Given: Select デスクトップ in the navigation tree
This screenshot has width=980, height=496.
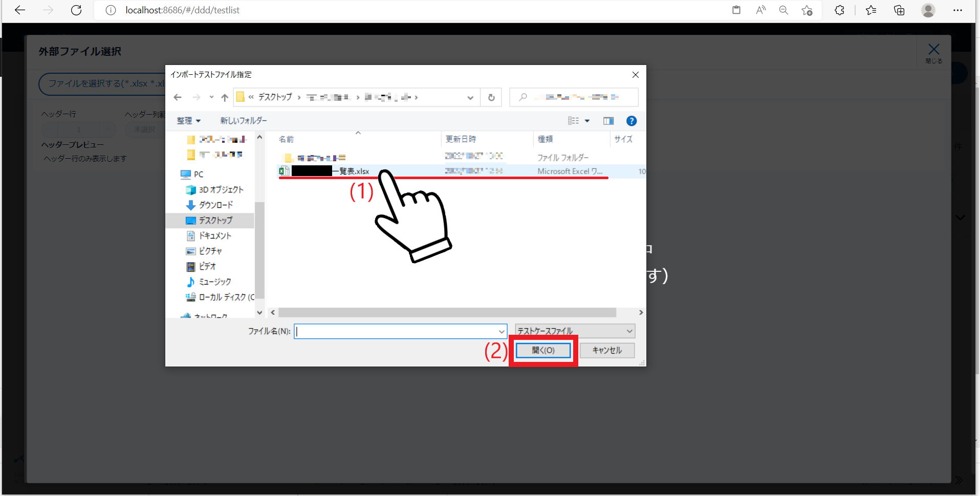Looking at the screenshot, I should (x=215, y=220).
